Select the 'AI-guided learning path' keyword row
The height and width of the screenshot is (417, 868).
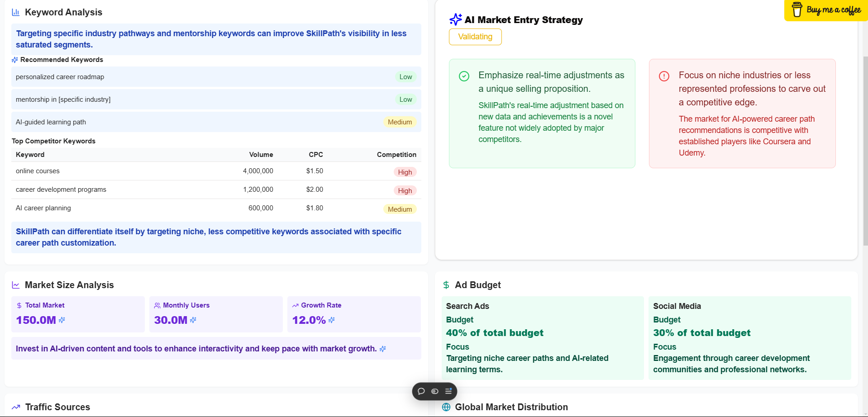216,122
